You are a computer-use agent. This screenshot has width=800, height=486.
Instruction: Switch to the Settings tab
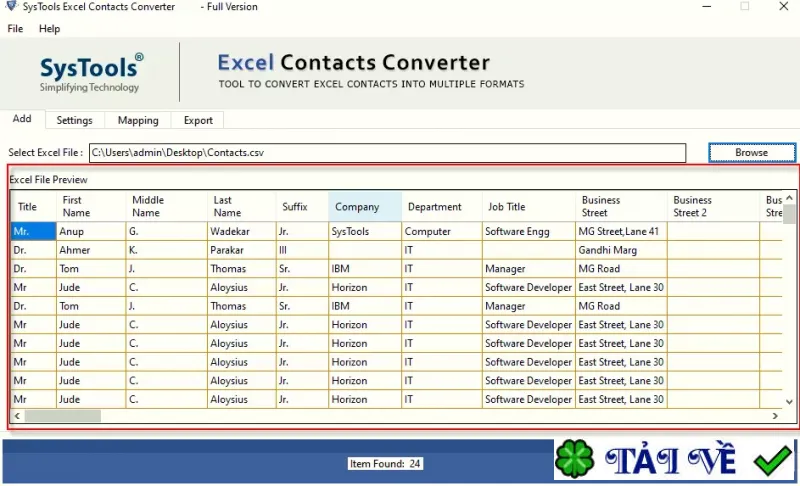[x=74, y=120]
